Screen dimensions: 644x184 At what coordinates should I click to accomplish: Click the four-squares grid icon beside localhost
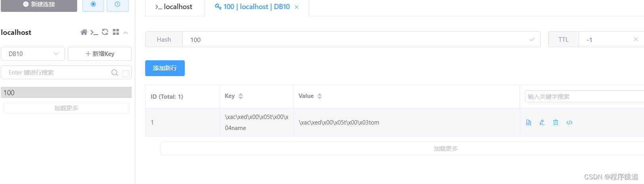tap(116, 32)
